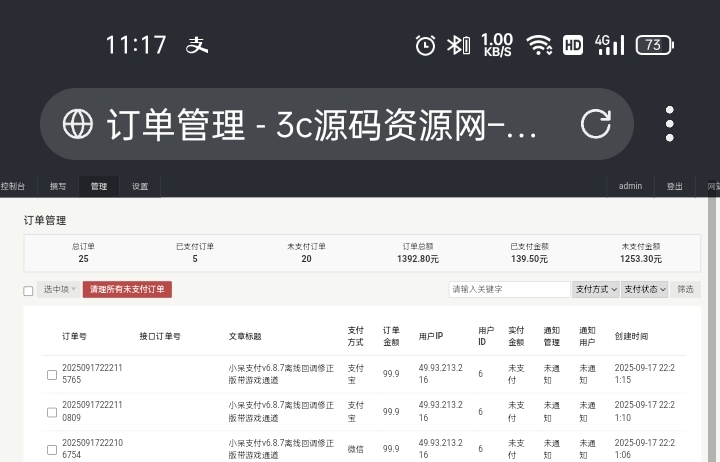
Task: Check the box for order 20250917222115765
Action: [x=52, y=375]
